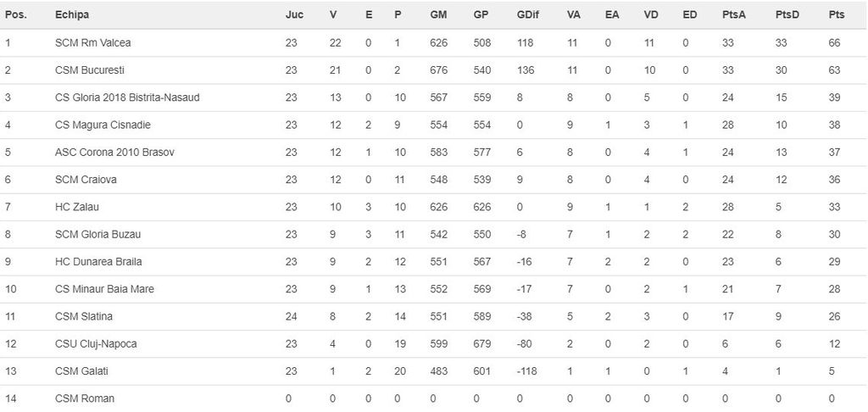Click the Pts column header
This screenshot has width=868, height=412.
click(837, 15)
